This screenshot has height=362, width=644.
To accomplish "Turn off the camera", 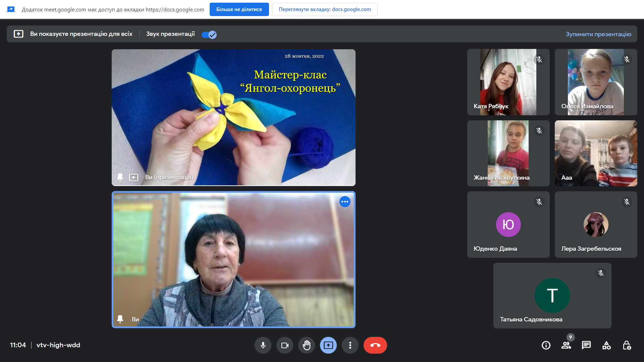I will click(x=285, y=345).
